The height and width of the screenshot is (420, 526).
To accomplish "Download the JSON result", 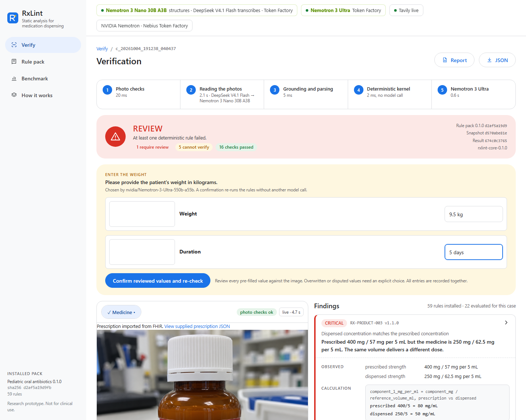I will (497, 60).
